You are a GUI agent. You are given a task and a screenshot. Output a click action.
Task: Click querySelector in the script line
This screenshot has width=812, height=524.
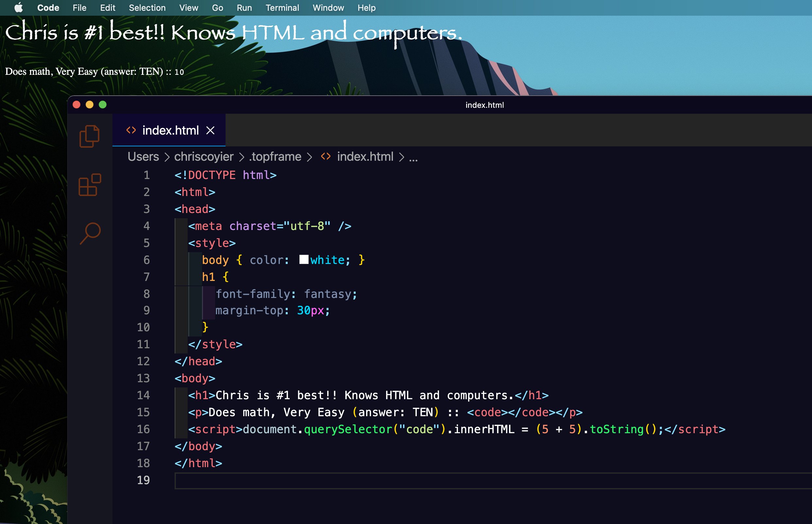(348, 429)
